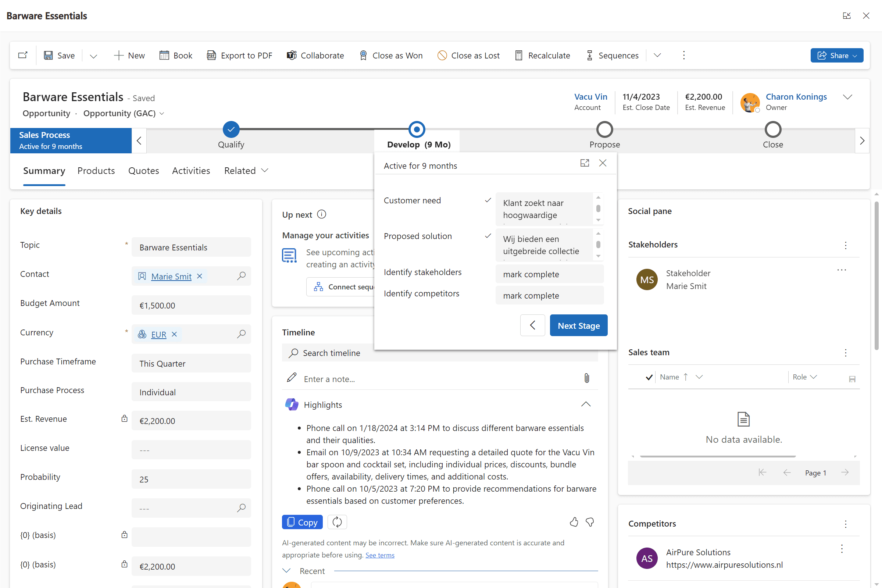Expand the header details chevron near owner

tap(847, 97)
